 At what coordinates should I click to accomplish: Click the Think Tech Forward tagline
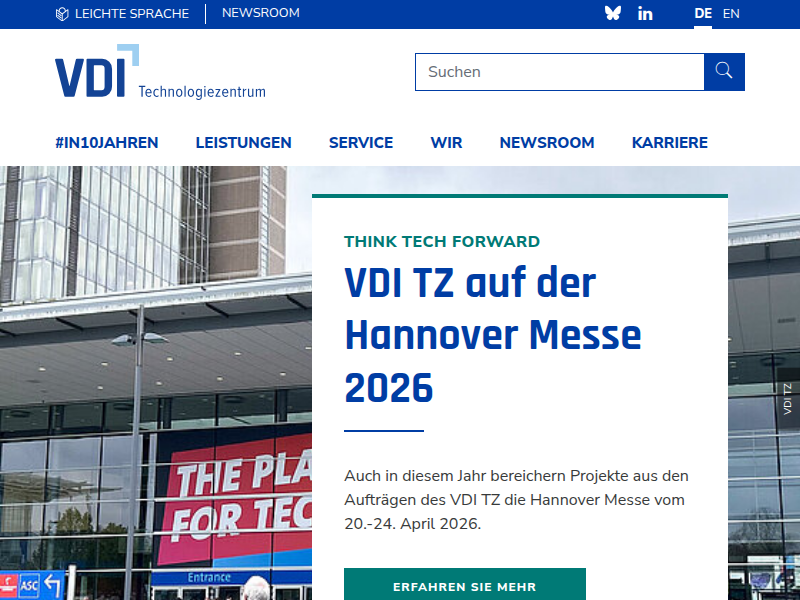441,242
